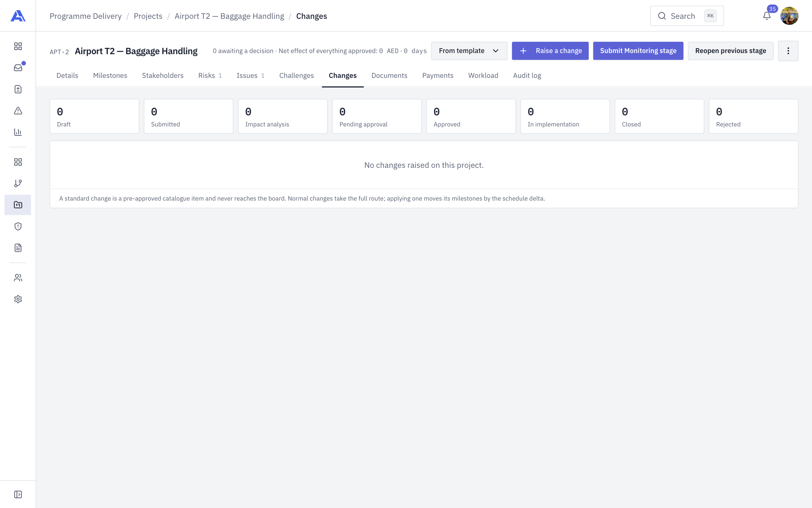
Task: Open the user avatar menu
Action: [x=789, y=16]
